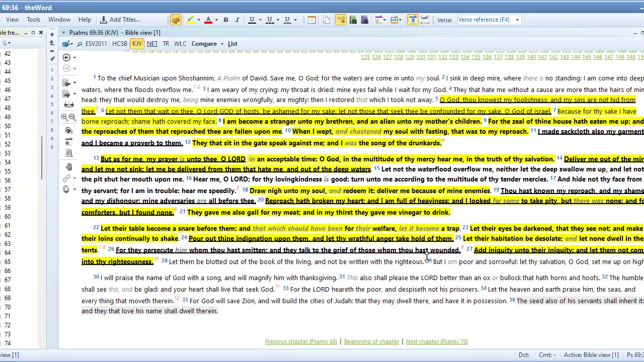Click the Compare button

[x=204, y=44]
